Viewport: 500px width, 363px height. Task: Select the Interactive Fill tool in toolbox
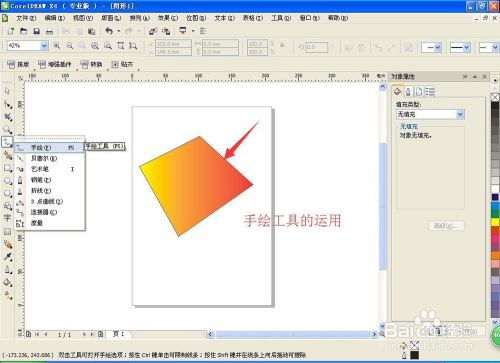7,295
